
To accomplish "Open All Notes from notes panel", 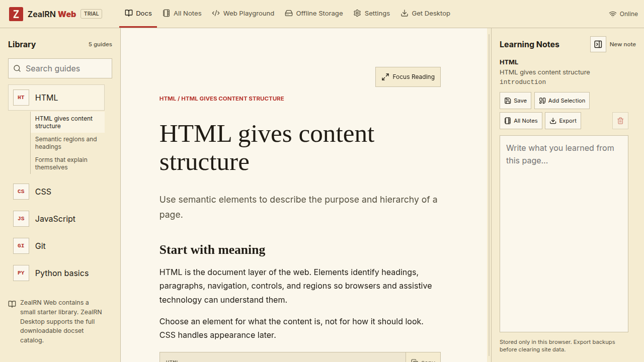I will 521,121.
